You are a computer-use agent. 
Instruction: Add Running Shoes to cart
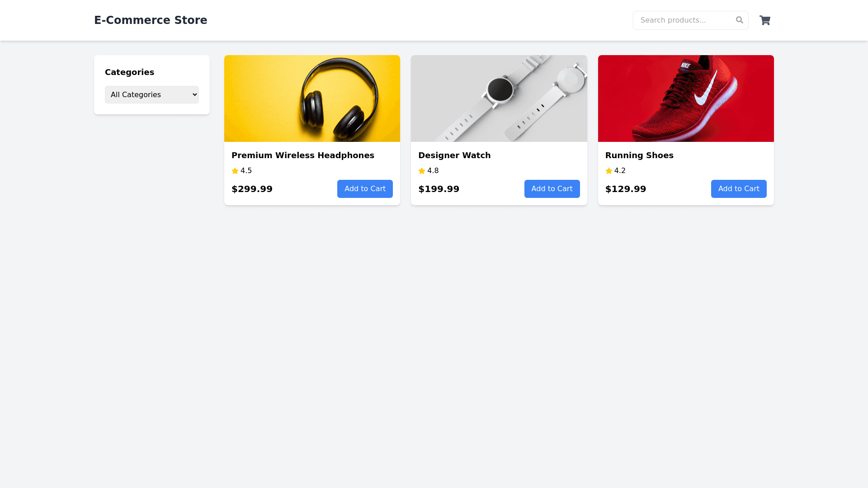[739, 189]
